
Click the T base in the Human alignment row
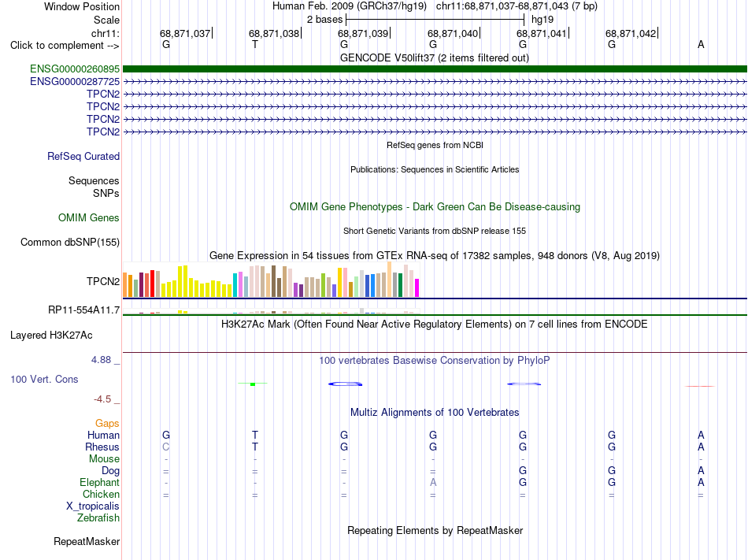click(x=255, y=435)
